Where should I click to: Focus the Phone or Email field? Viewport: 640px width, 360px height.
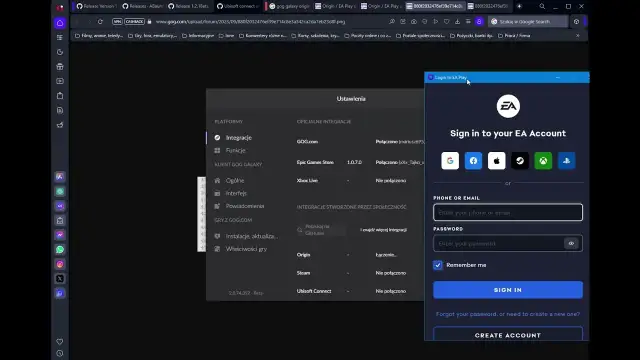(508, 213)
